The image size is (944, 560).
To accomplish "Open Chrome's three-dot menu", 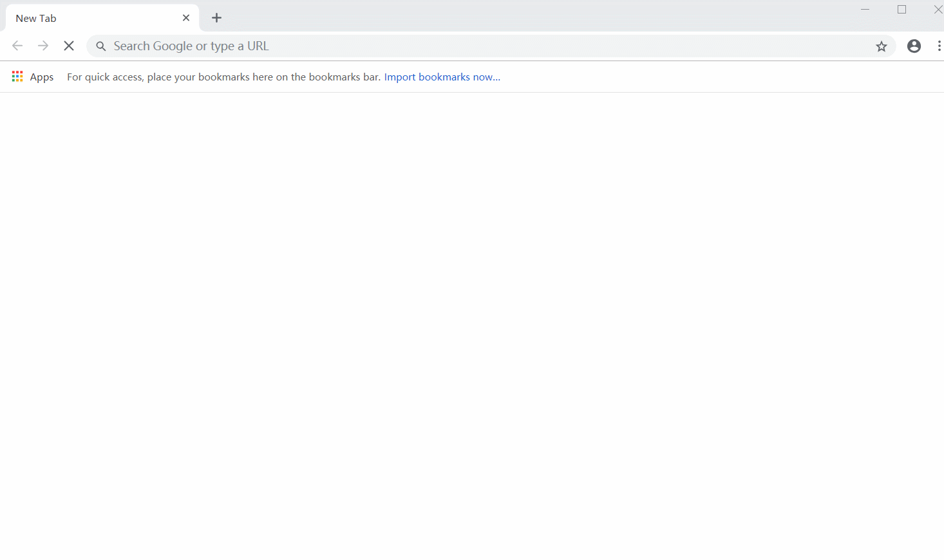I will [939, 46].
